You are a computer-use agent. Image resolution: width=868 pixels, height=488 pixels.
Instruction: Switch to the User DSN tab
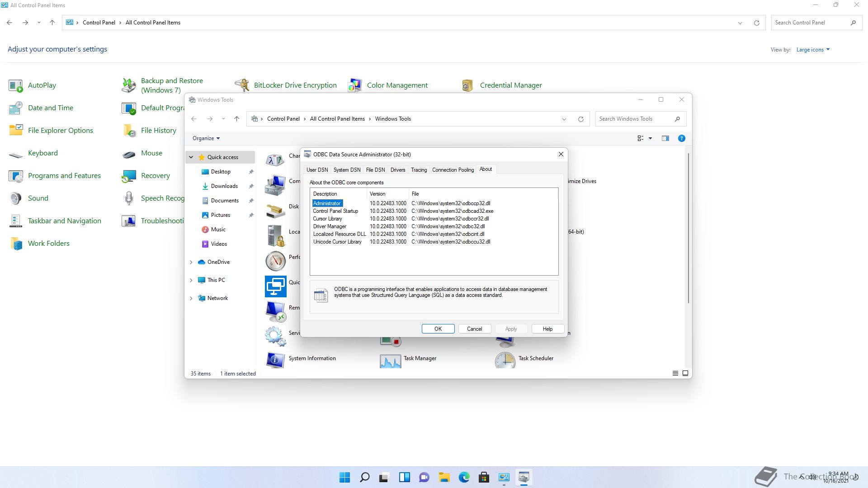pos(317,170)
